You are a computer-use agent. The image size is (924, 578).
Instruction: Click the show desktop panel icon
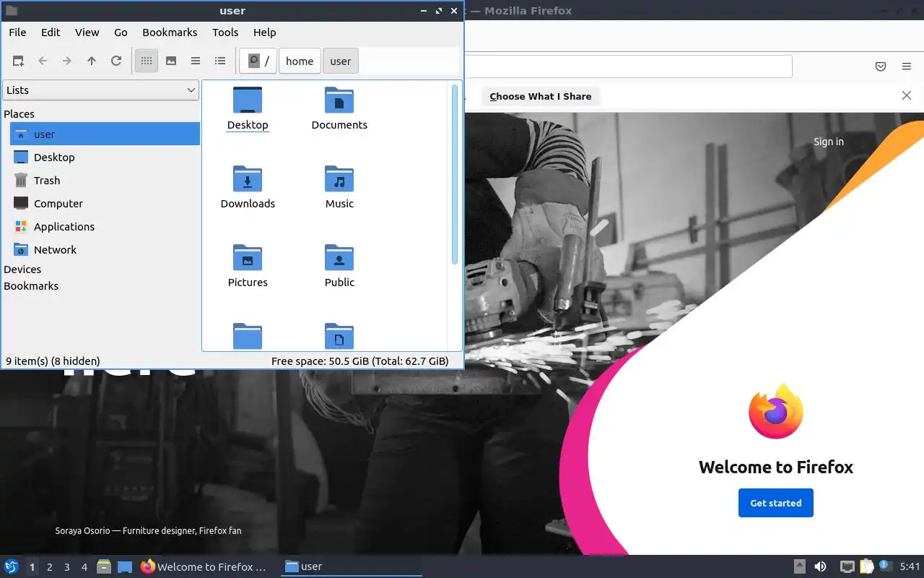[124, 566]
